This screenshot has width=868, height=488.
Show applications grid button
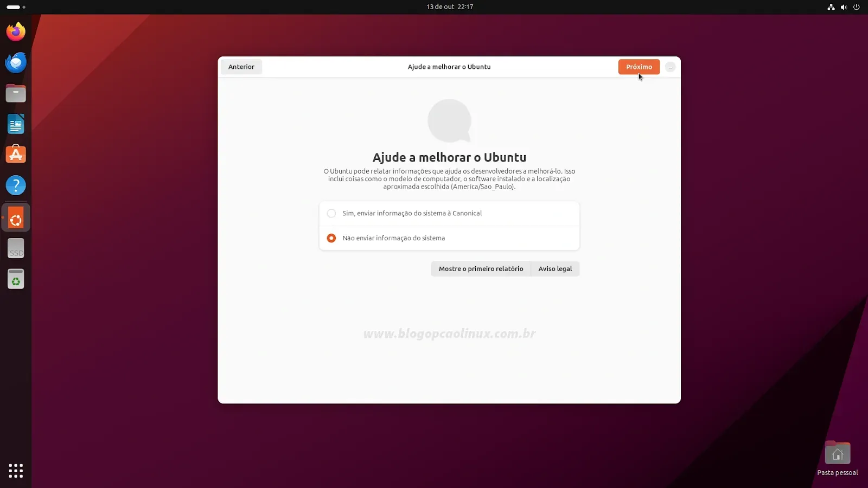(x=16, y=471)
